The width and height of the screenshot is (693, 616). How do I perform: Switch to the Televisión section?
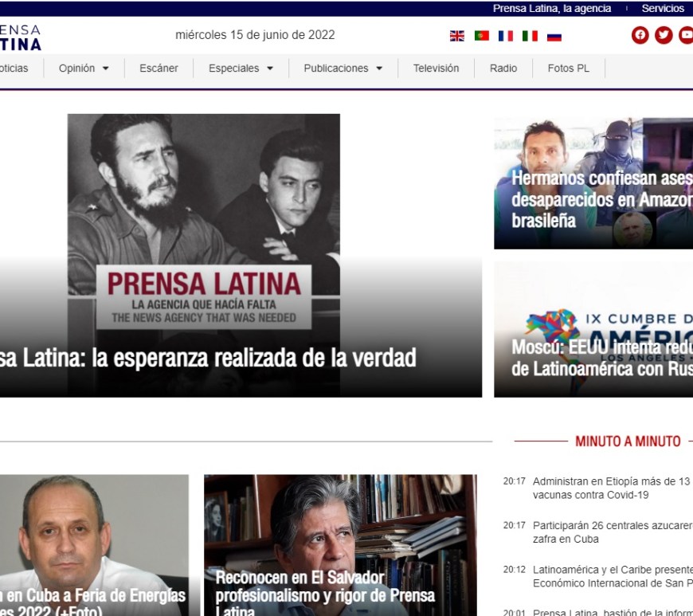(x=435, y=69)
